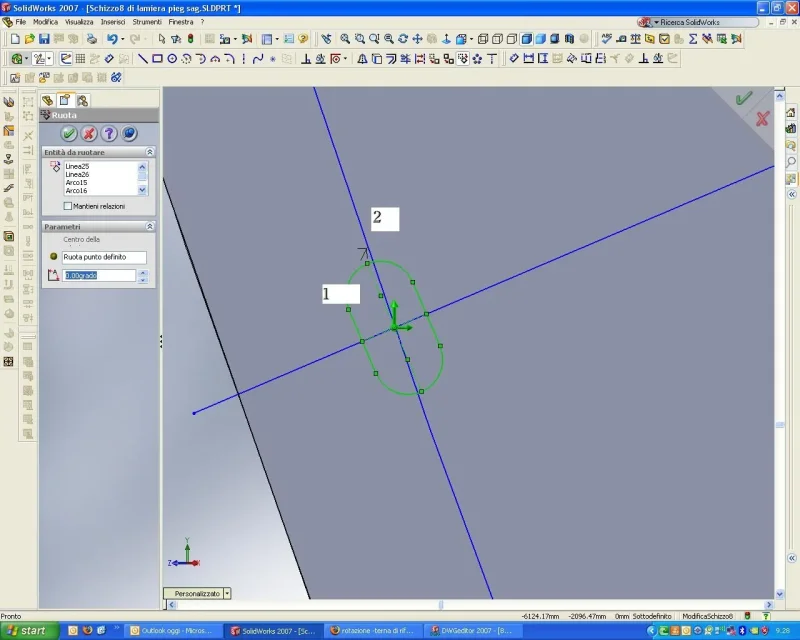
Task: Open the Inserisci menu
Action: [113, 22]
